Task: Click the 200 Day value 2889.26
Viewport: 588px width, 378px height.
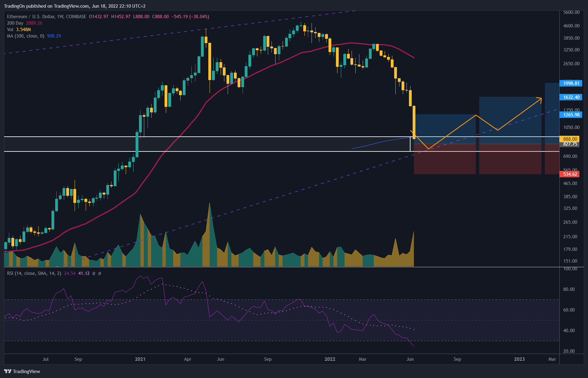Action: [34, 23]
